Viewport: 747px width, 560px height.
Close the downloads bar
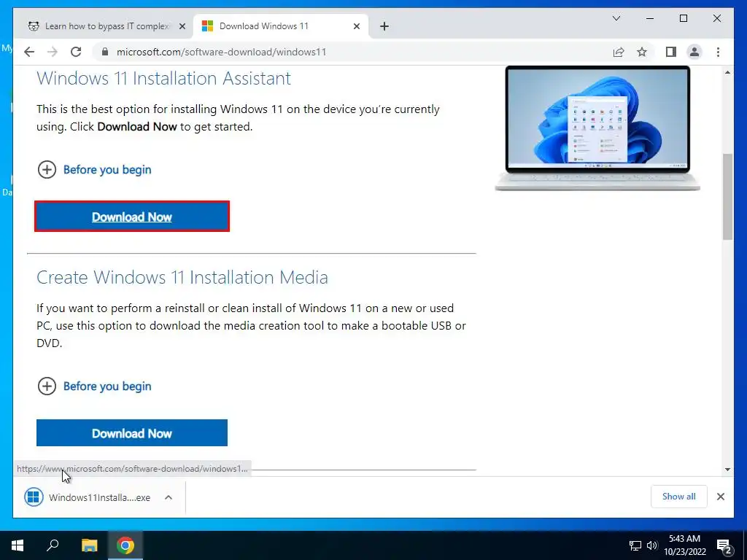721,497
